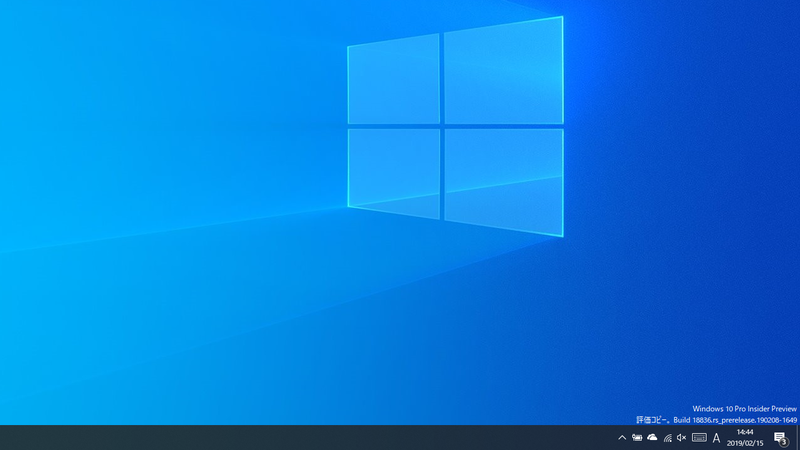Click the muted speaker volume icon
The height and width of the screenshot is (450, 800).
(682, 438)
